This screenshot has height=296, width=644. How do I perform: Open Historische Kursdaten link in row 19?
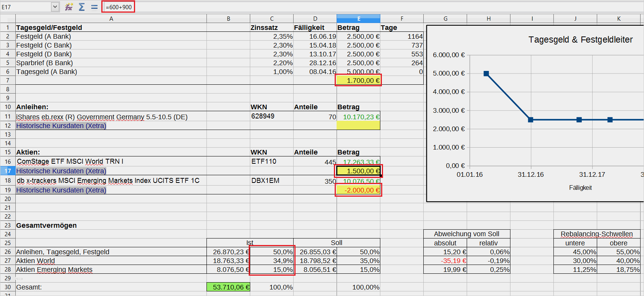61,190
